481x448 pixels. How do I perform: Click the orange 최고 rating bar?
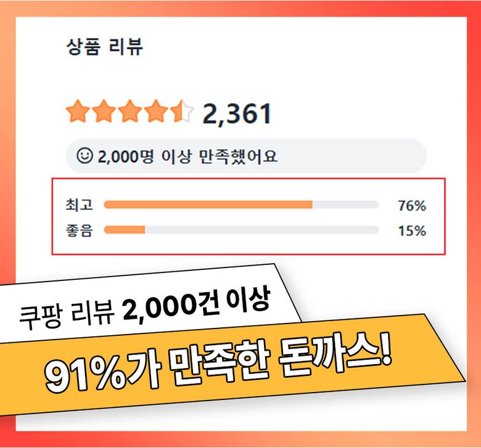[208, 205]
